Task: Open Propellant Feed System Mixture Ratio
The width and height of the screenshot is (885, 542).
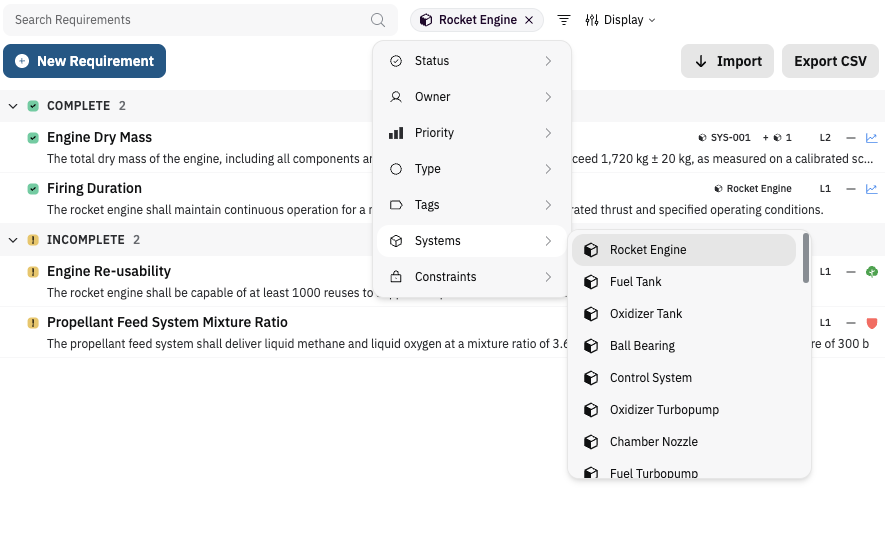Action: [167, 322]
